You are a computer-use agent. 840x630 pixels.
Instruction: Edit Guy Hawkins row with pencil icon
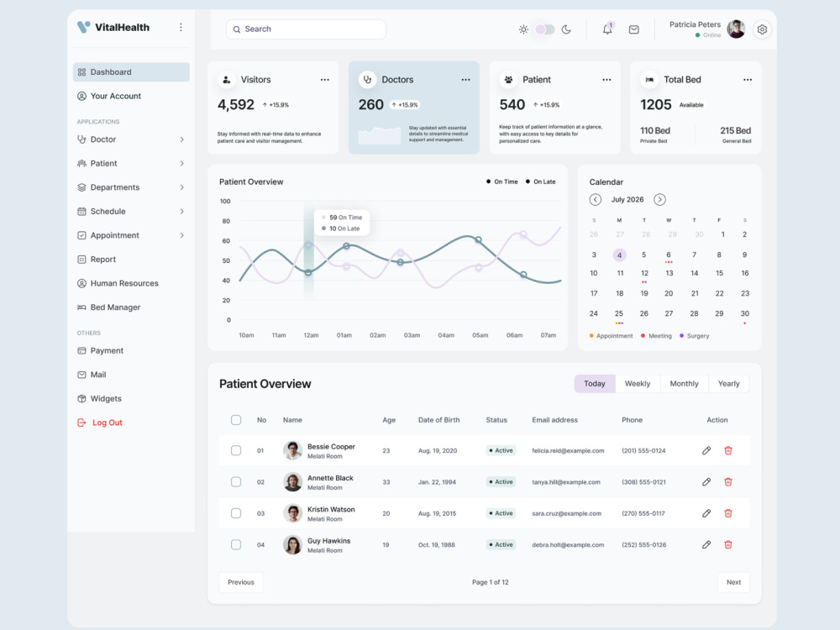[706, 545]
